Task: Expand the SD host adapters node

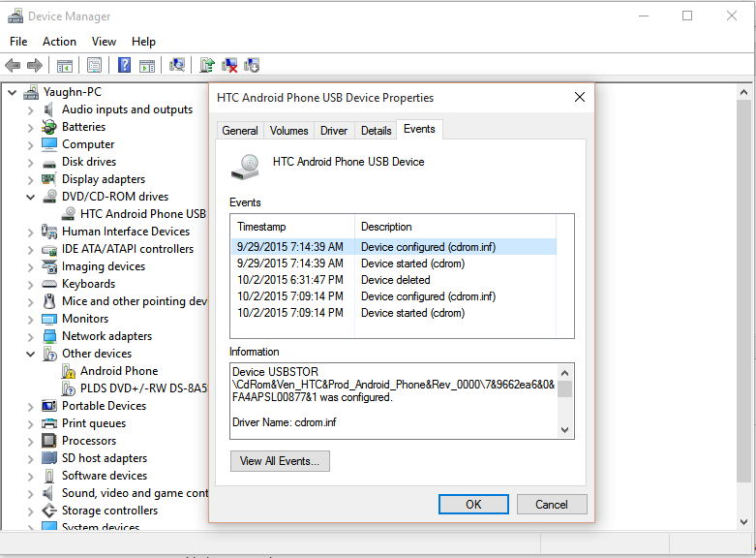Action: (30, 458)
